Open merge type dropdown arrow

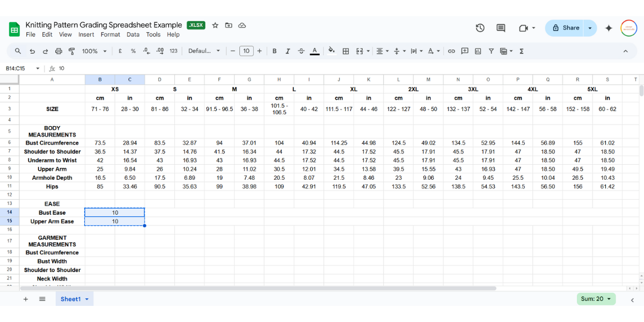pos(368,51)
